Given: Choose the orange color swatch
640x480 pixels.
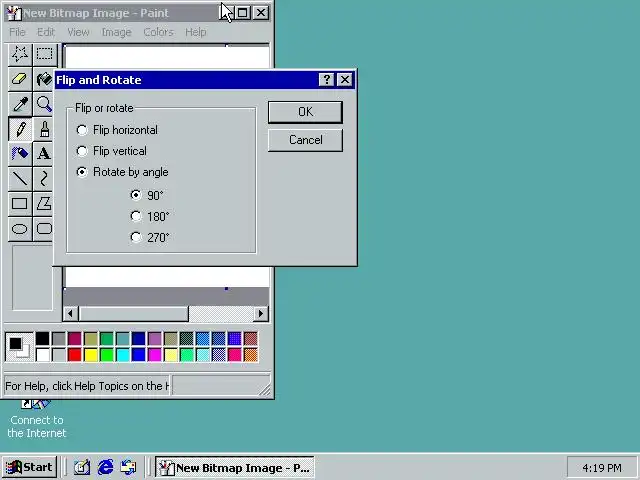Looking at the screenshot, I should click(x=251, y=355).
